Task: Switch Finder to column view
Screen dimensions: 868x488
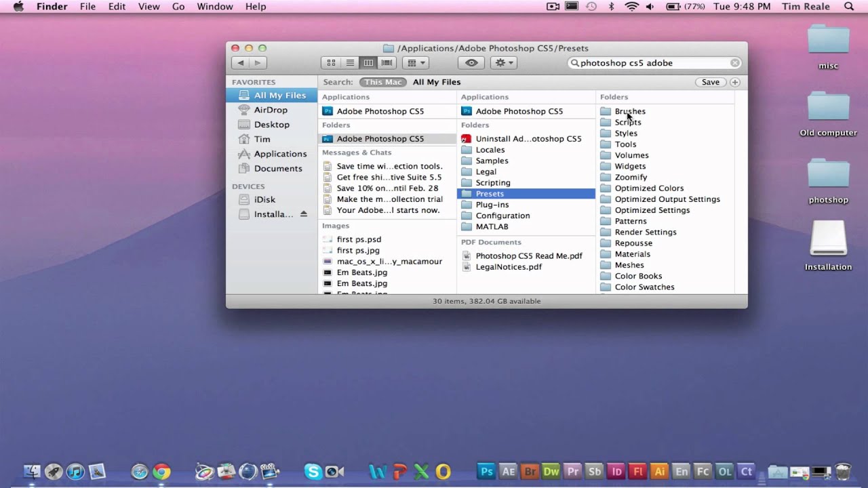Action: pyautogui.click(x=368, y=62)
